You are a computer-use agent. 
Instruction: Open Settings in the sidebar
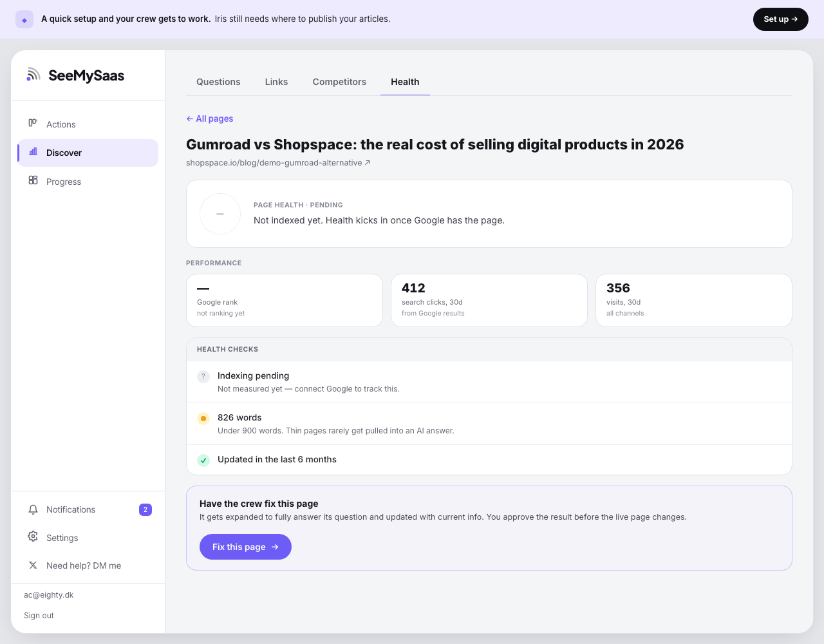click(88, 538)
